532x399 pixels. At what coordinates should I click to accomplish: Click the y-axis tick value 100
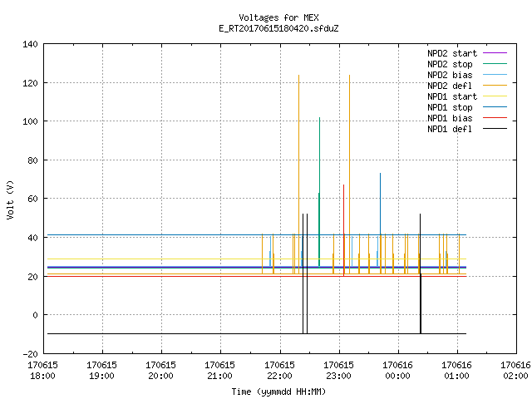pyautogui.click(x=30, y=121)
